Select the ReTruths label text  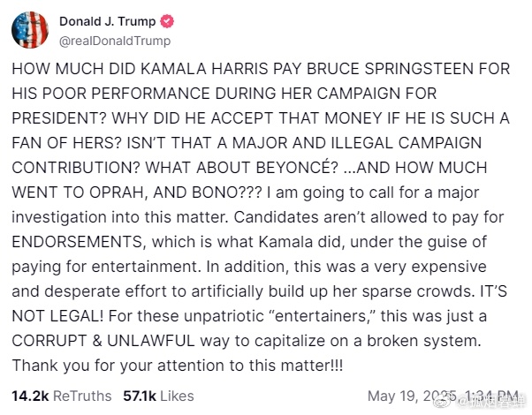[x=82, y=396]
